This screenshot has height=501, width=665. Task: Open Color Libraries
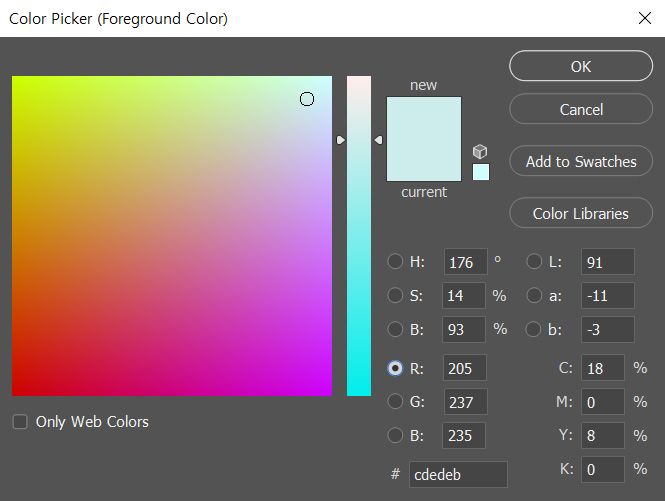click(581, 213)
